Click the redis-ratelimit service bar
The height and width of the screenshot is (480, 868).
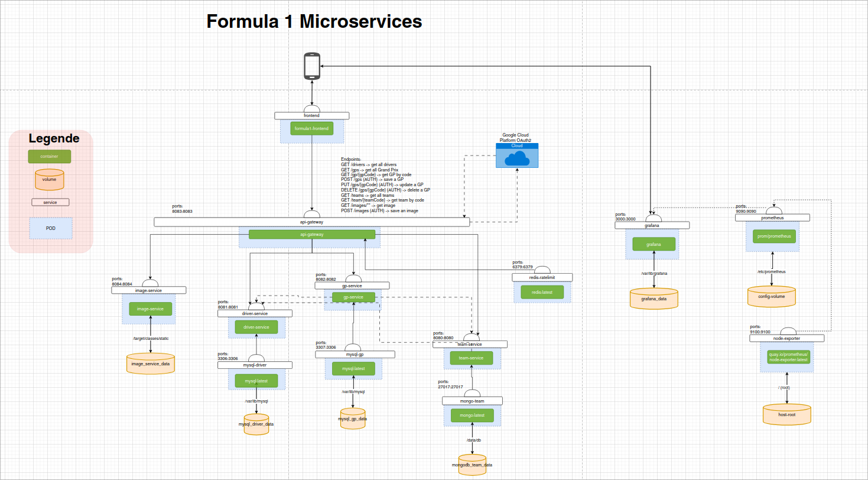point(542,277)
